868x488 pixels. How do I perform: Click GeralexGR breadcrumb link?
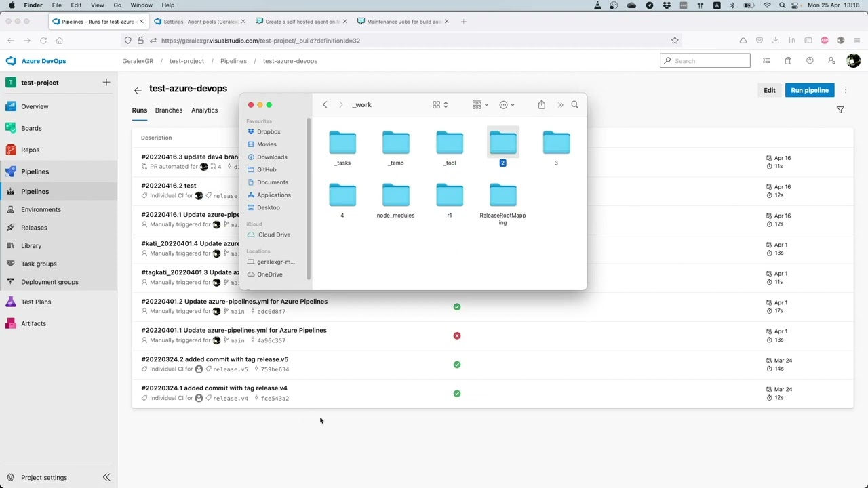(x=138, y=61)
